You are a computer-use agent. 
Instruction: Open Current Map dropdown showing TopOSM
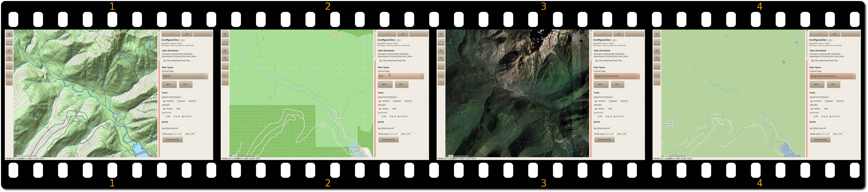tap(185, 76)
